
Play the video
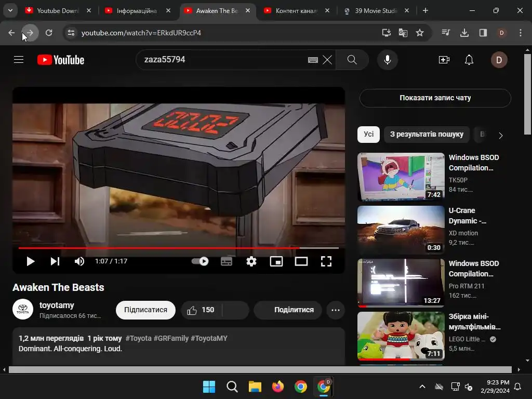pyautogui.click(x=31, y=261)
